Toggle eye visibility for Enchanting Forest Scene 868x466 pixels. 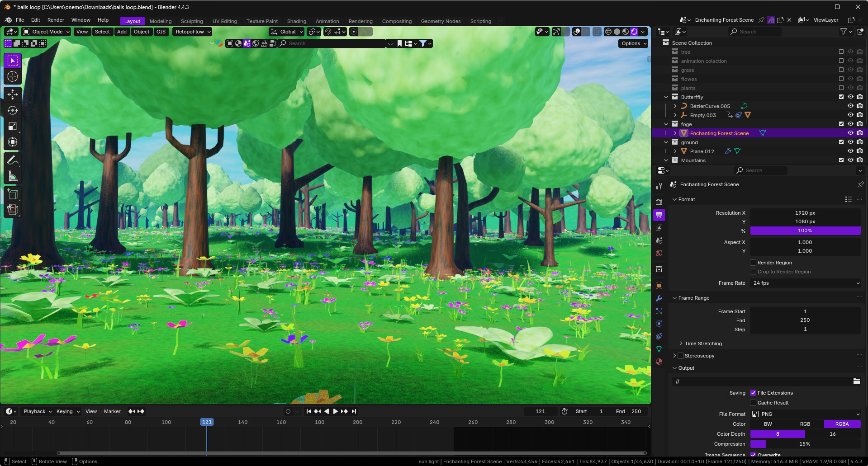point(850,133)
